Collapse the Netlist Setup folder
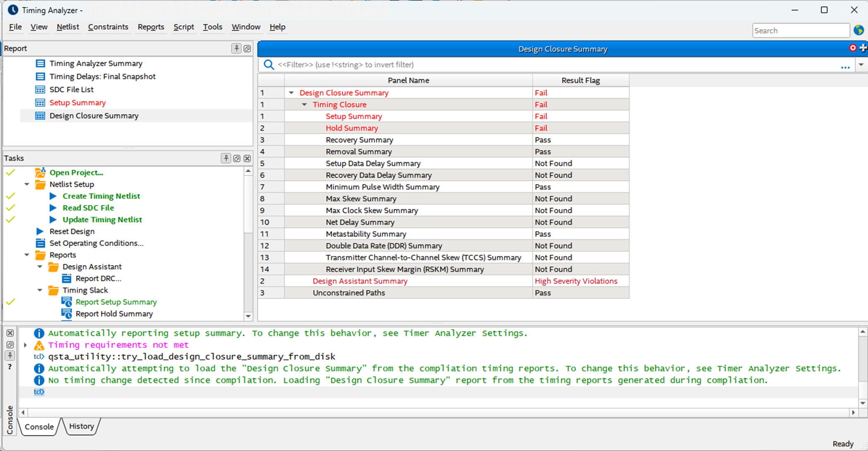This screenshot has height=451, width=868. coord(27,184)
